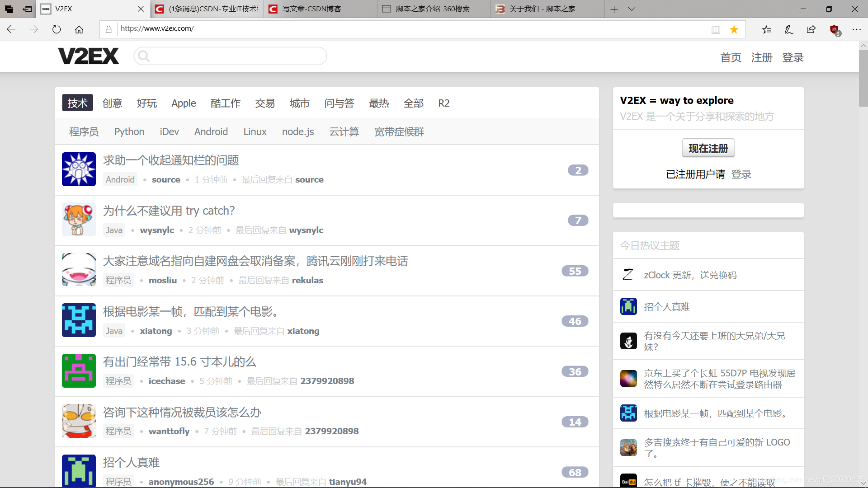Open the add notes pen icon

(788, 29)
